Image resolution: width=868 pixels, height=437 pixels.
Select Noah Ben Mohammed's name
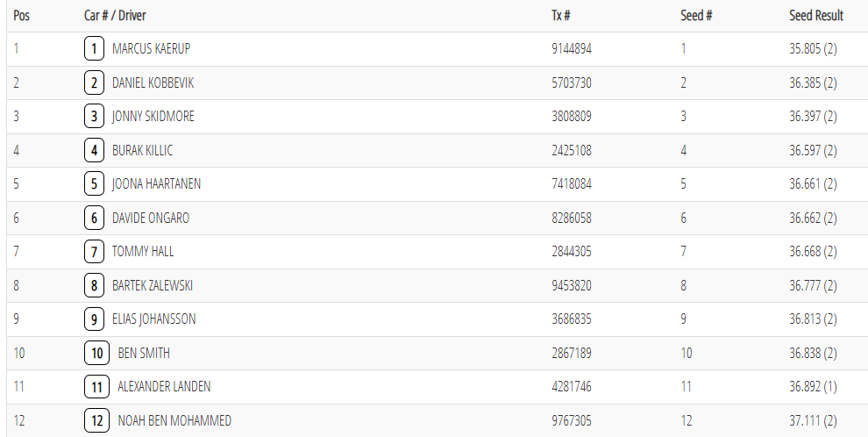[x=174, y=421]
